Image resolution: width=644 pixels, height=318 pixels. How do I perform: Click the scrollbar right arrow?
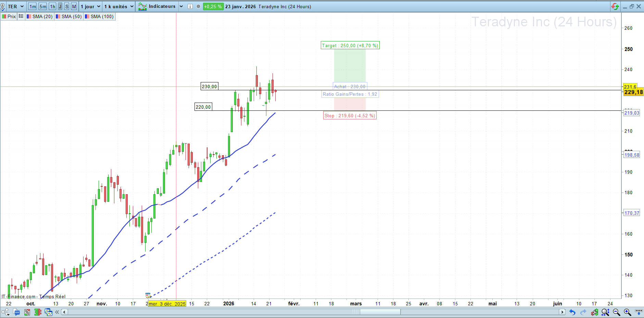tap(562, 312)
